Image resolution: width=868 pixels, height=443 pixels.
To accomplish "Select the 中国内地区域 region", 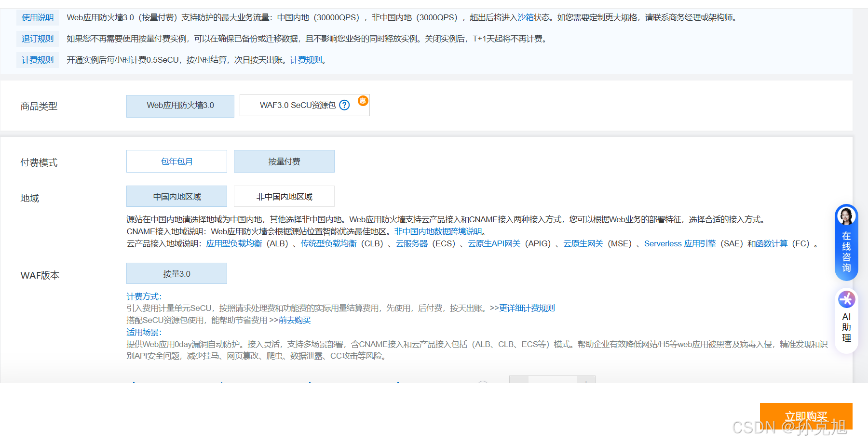I will coord(176,197).
